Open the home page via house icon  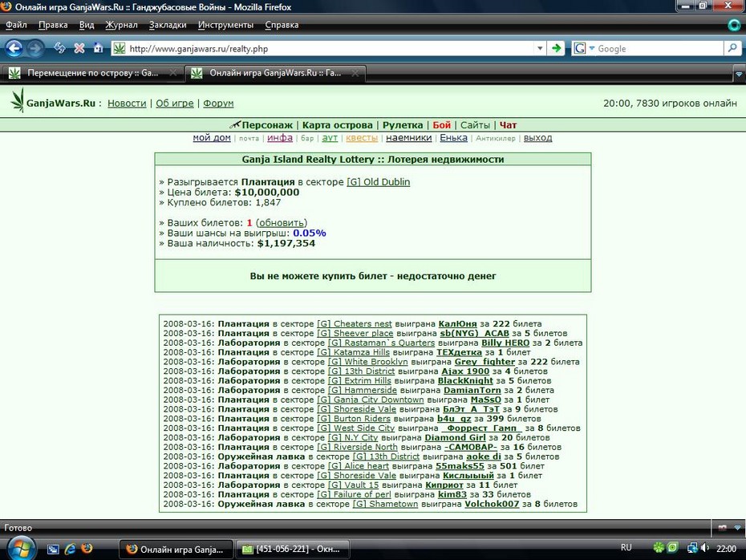(98, 48)
